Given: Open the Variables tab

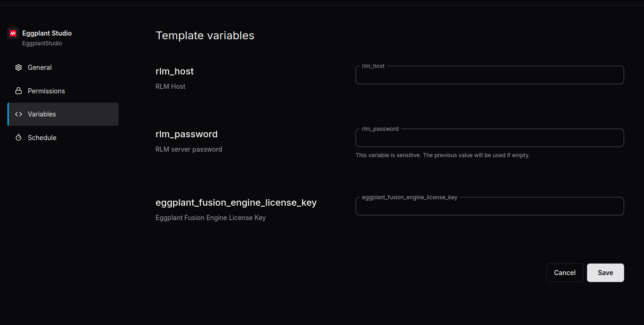Looking at the screenshot, I should tap(42, 114).
